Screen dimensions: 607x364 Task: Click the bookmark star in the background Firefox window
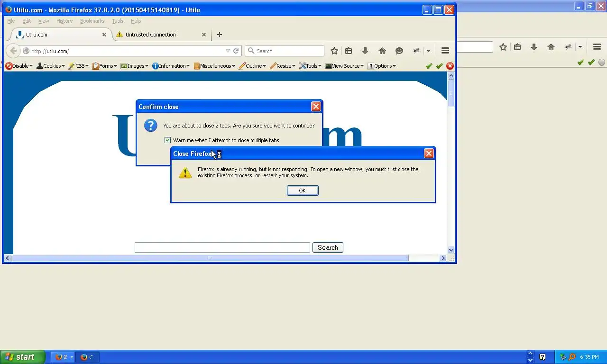click(x=503, y=47)
